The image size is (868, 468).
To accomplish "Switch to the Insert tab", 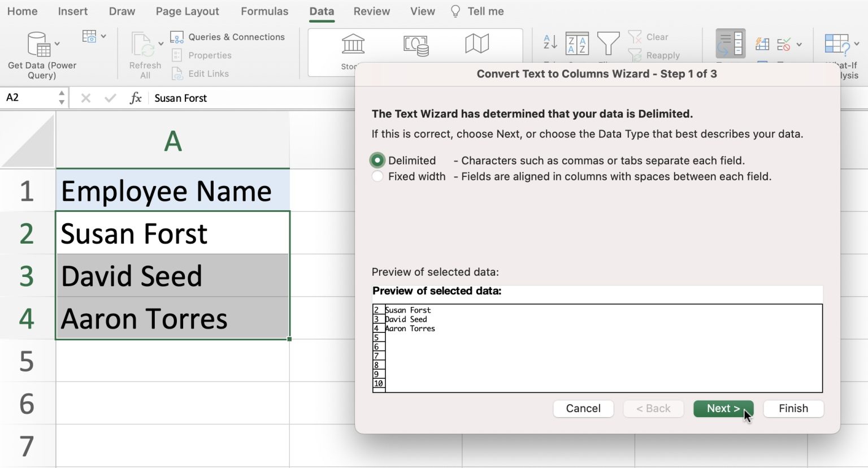I will (x=73, y=11).
